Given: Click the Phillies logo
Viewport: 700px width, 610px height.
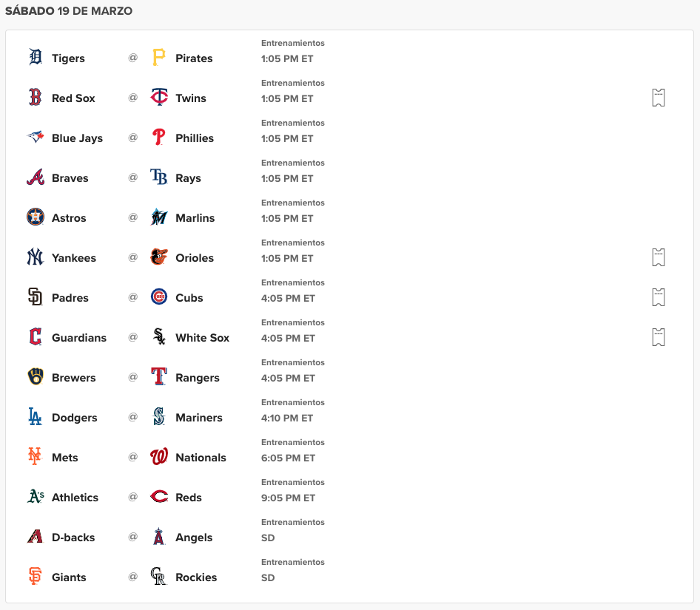Looking at the screenshot, I should (x=158, y=138).
